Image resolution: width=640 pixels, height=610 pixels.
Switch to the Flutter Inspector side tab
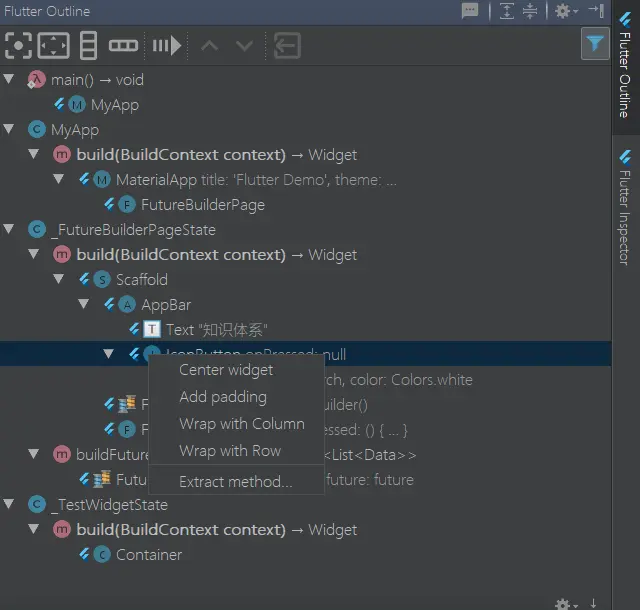pos(625,207)
